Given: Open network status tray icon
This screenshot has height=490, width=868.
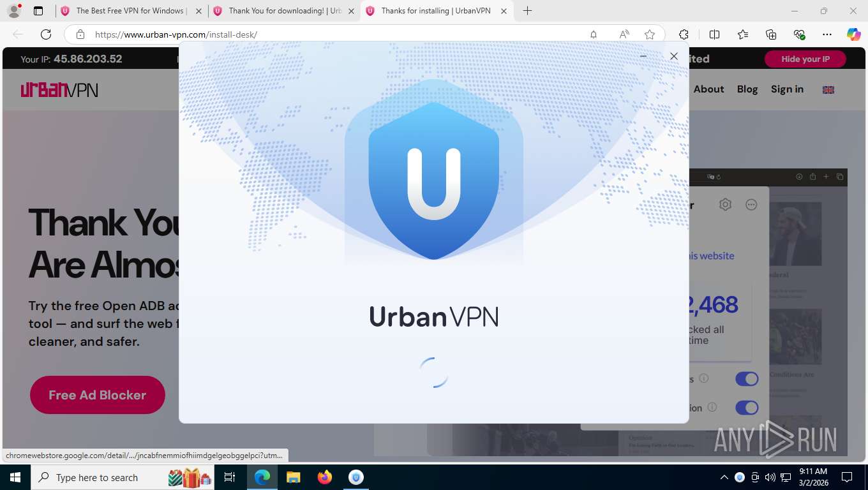Looking at the screenshot, I should pyautogui.click(x=786, y=477).
